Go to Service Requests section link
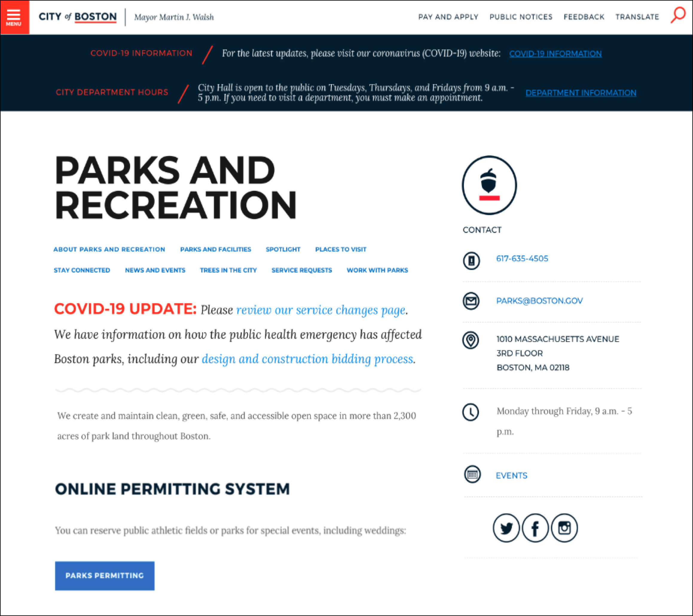This screenshot has width=693, height=616. click(301, 270)
